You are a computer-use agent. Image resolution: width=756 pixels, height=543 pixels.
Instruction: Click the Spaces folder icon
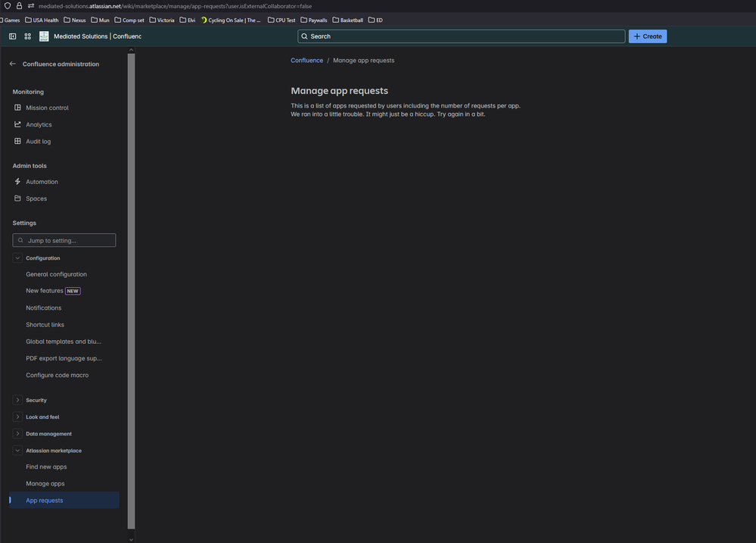tap(17, 198)
